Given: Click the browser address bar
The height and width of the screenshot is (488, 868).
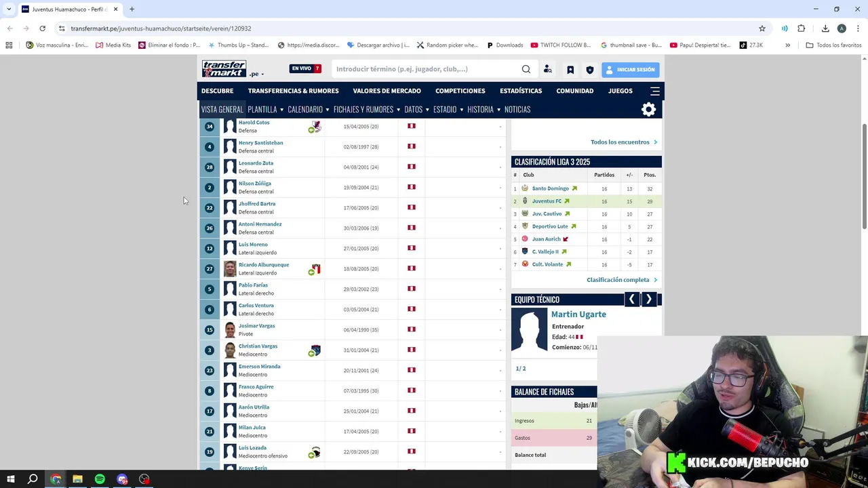Looking at the screenshot, I should pos(407,28).
